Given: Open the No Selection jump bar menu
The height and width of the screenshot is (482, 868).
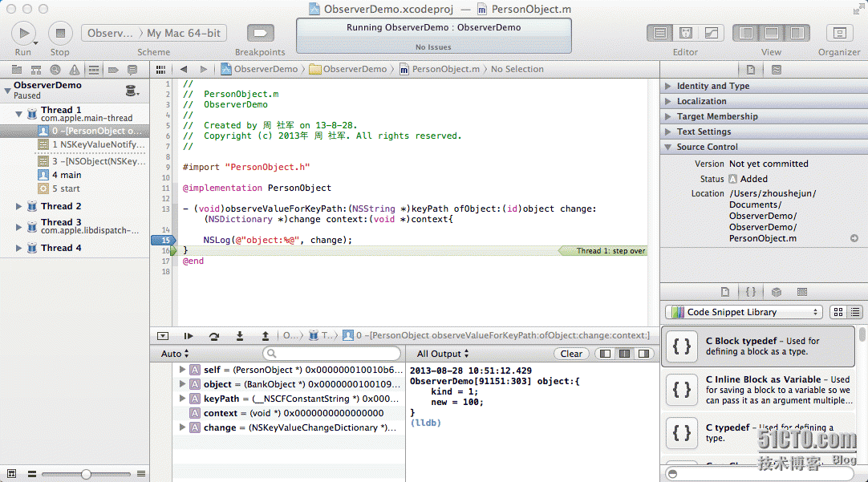Looking at the screenshot, I should click(x=517, y=69).
